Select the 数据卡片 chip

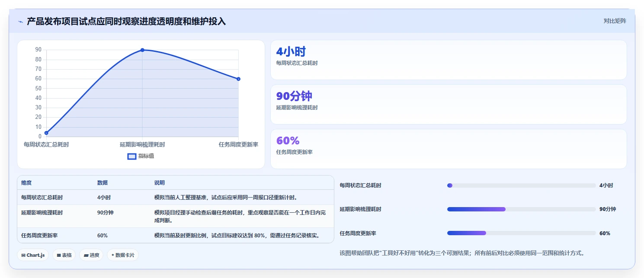pyautogui.click(x=123, y=255)
